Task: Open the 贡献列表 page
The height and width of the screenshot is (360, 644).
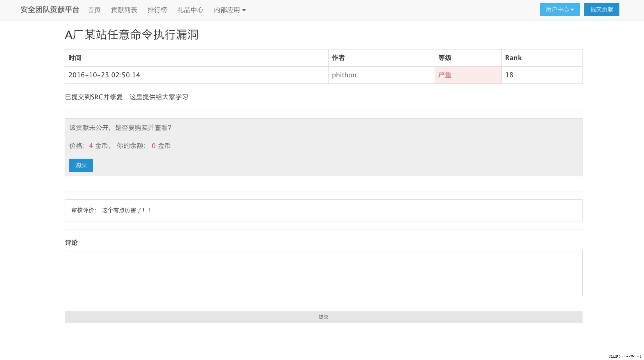Action: [x=124, y=10]
